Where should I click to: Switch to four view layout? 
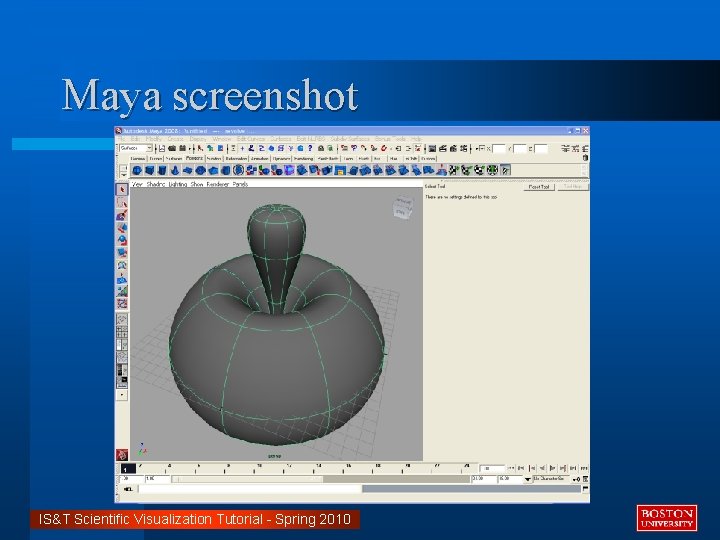pos(122,332)
